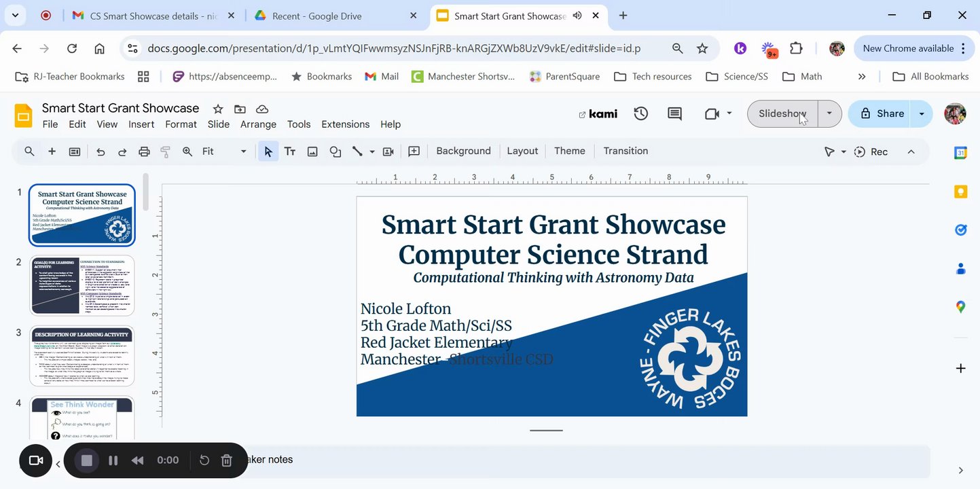Pause the screen recording
This screenshot has height=489, width=980.
(x=113, y=460)
